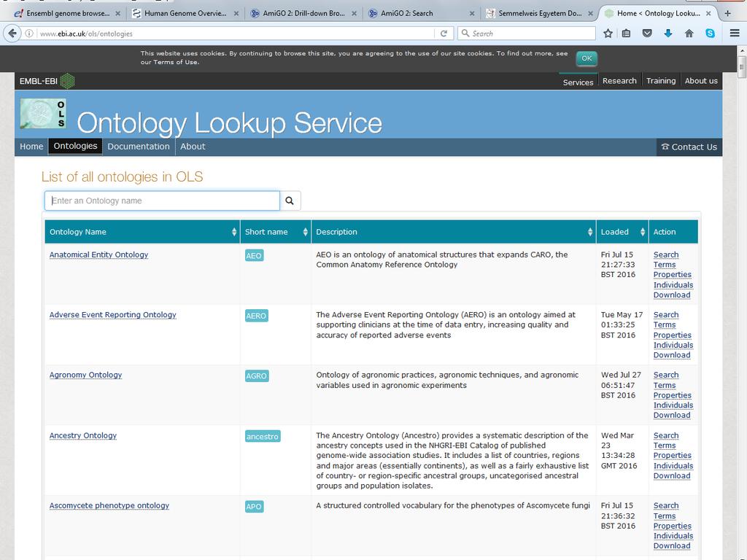Close the Semmelweis Egyetem tab
The width and height of the screenshot is (747, 560).
[x=590, y=13]
